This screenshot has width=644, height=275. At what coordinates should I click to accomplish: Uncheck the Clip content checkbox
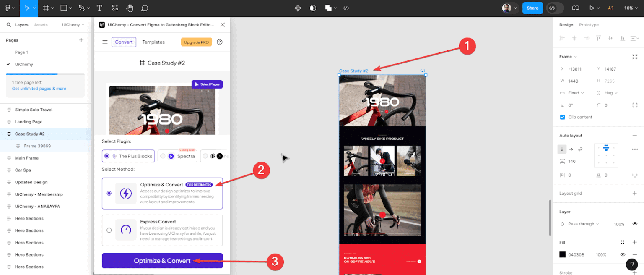click(x=562, y=117)
